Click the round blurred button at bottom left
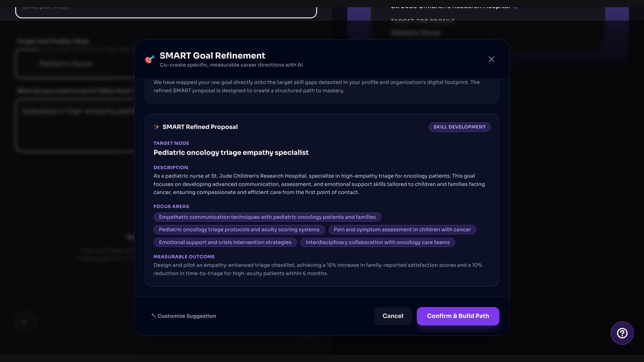This screenshot has height=362, width=644. click(25, 322)
